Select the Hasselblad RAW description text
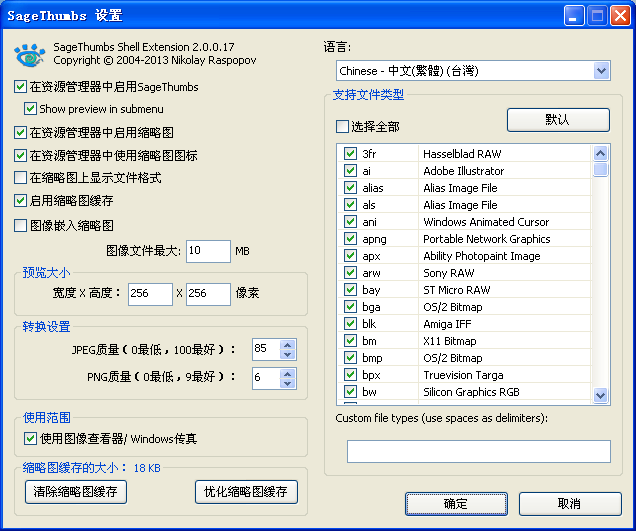 coord(462,154)
